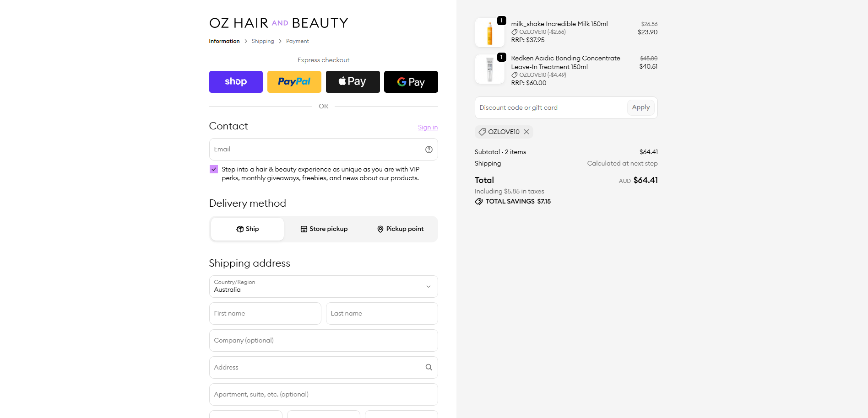Click the "RRP: $60.00" text
The height and width of the screenshot is (418, 868).
[529, 83]
